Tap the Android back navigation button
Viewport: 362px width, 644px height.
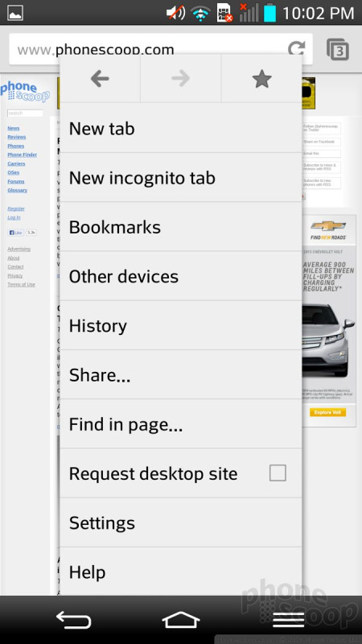73,619
